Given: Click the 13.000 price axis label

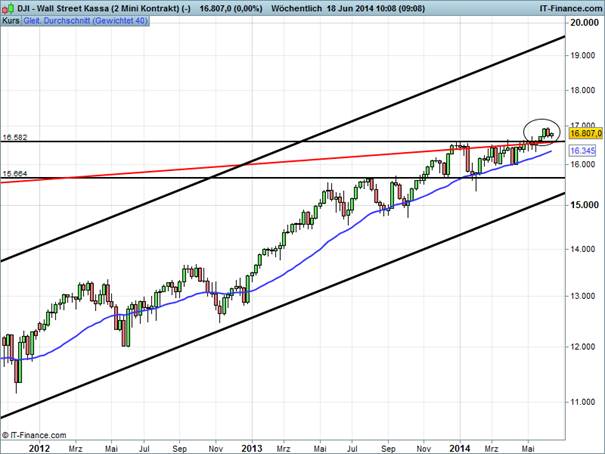Looking at the screenshot, I should (583, 296).
